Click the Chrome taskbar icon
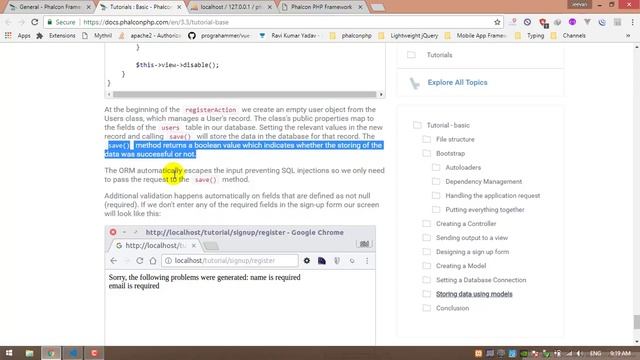This screenshot has height=360, width=640. 51,353
